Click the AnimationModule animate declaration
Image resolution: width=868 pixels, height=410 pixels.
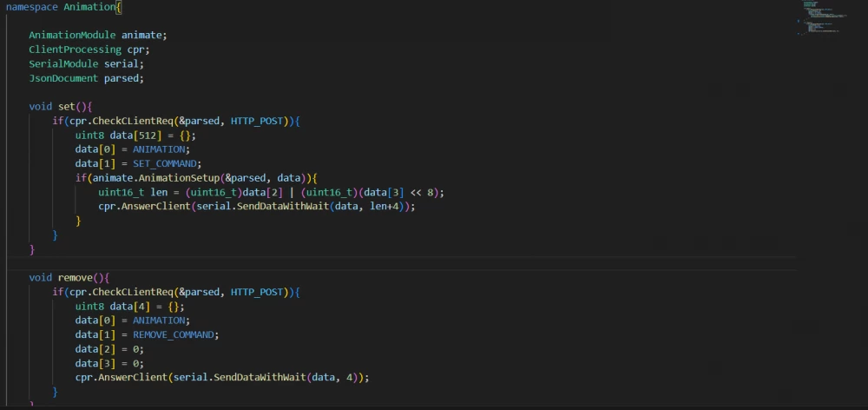(97, 36)
